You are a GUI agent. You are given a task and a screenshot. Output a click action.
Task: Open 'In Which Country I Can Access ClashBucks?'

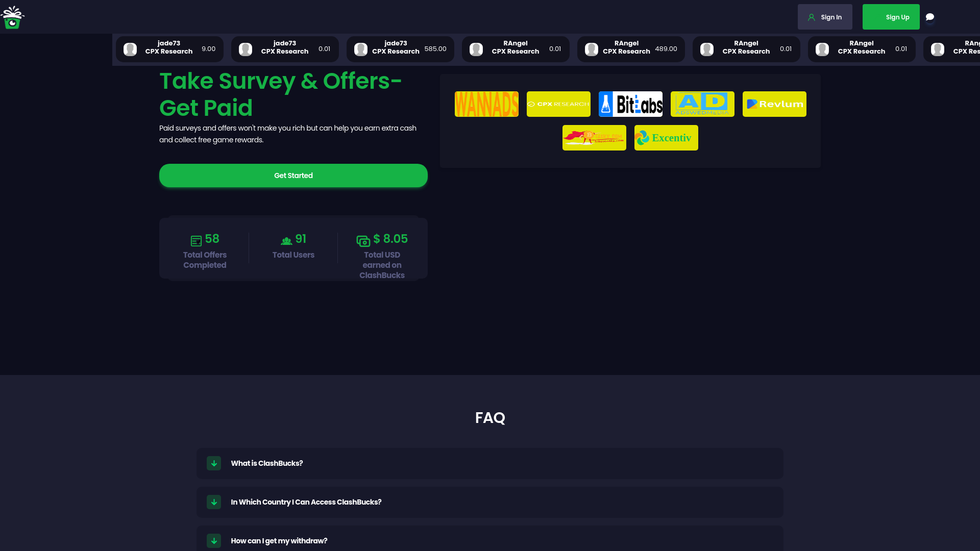pyautogui.click(x=490, y=502)
